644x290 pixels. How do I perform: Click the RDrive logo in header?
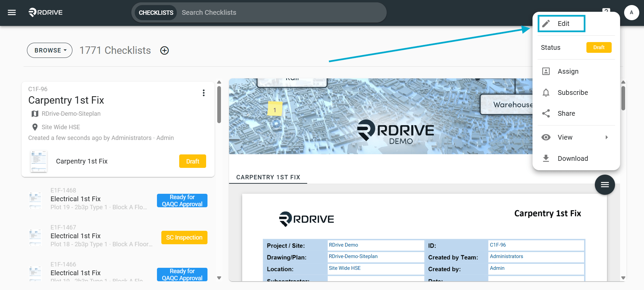tap(45, 12)
